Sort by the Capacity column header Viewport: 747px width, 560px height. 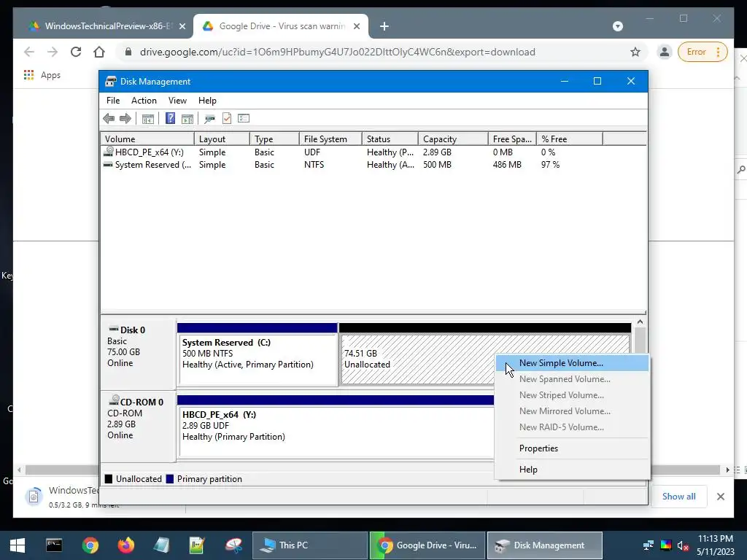pyautogui.click(x=453, y=139)
